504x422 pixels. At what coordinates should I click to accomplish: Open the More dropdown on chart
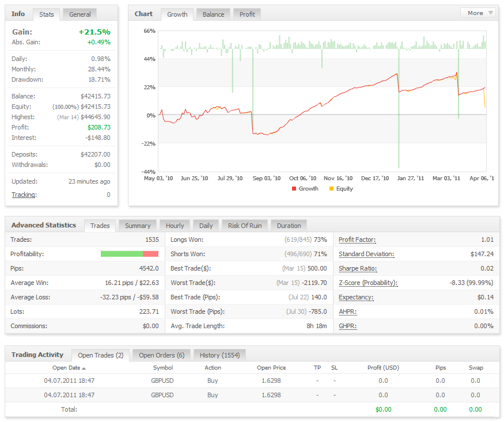coord(478,13)
